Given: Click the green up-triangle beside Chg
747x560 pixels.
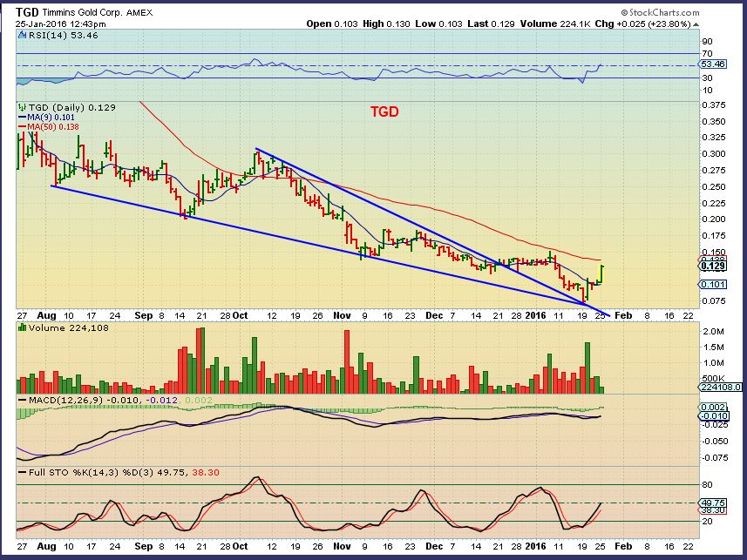Looking at the screenshot, I should (696, 24).
